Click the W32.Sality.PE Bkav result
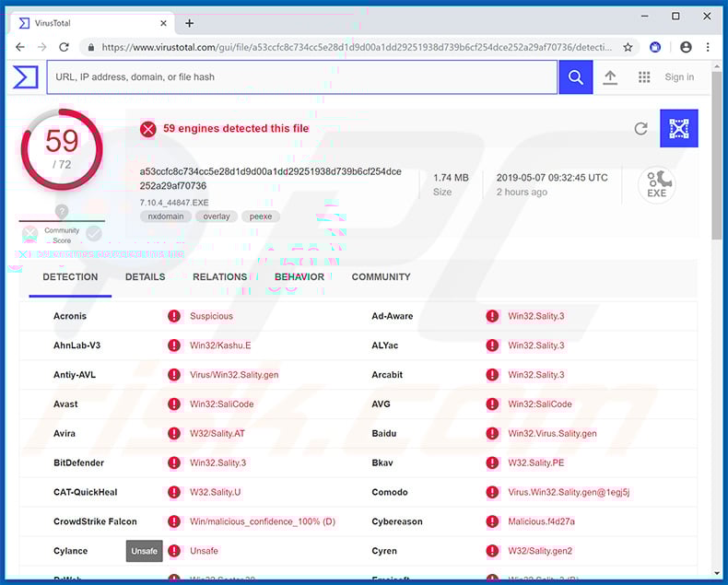 click(x=535, y=462)
